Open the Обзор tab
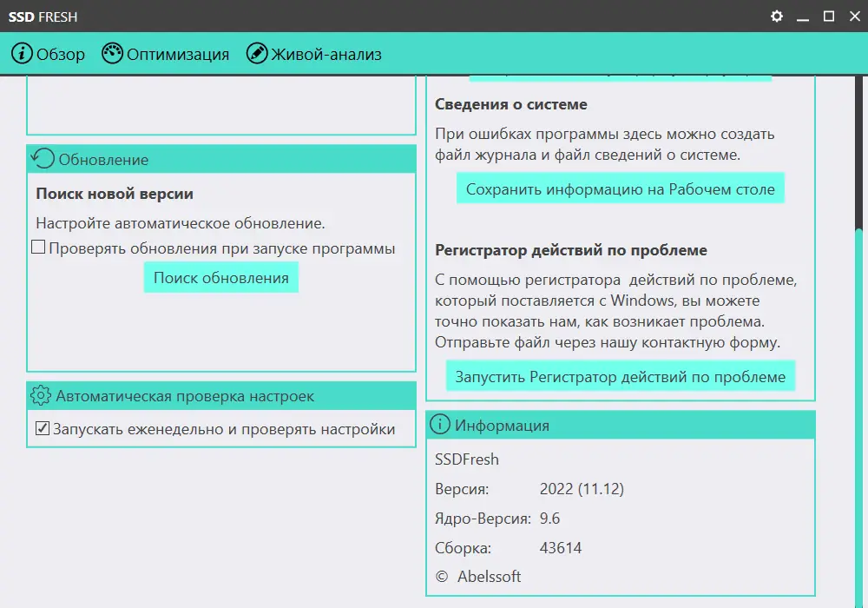Screen dimensions: 868x608 point(48,54)
